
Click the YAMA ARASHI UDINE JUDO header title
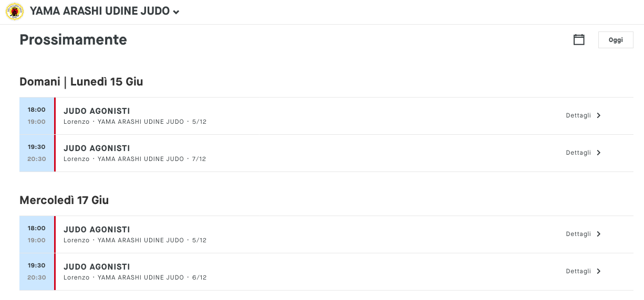click(100, 12)
